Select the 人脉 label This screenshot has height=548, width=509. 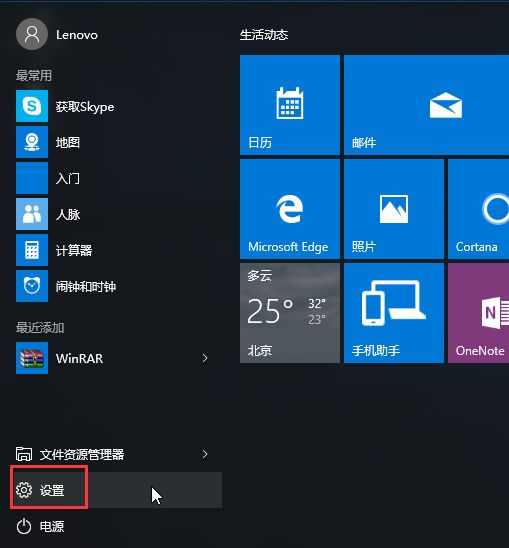(68, 215)
